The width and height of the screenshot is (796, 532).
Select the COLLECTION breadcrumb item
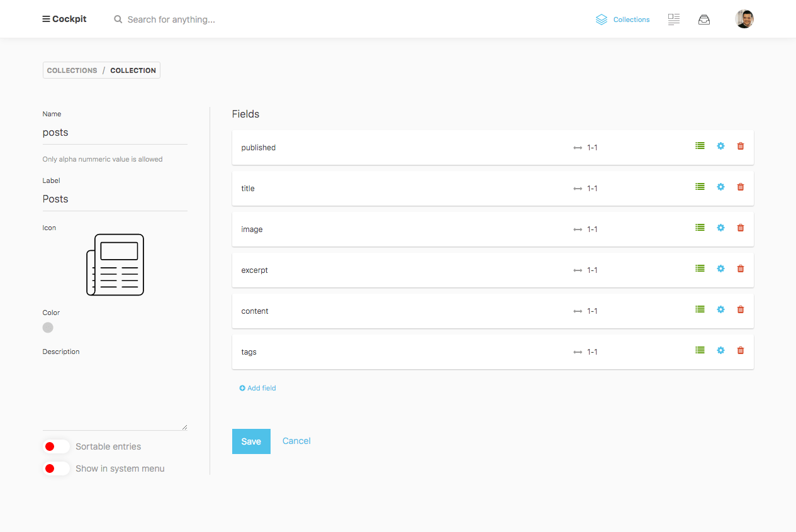(x=133, y=70)
